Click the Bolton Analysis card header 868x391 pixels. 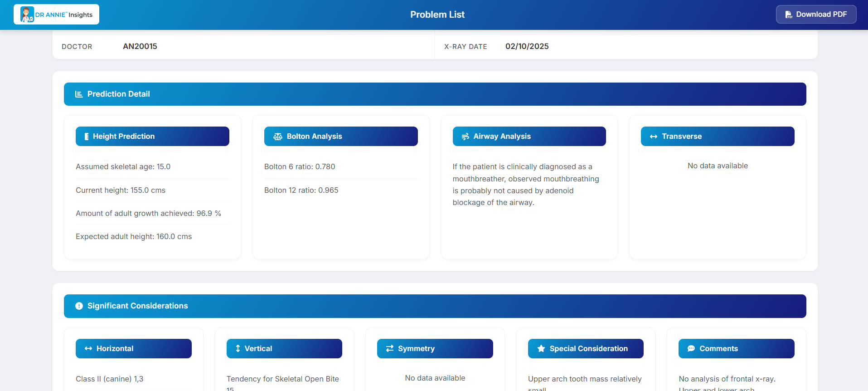click(341, 137)
